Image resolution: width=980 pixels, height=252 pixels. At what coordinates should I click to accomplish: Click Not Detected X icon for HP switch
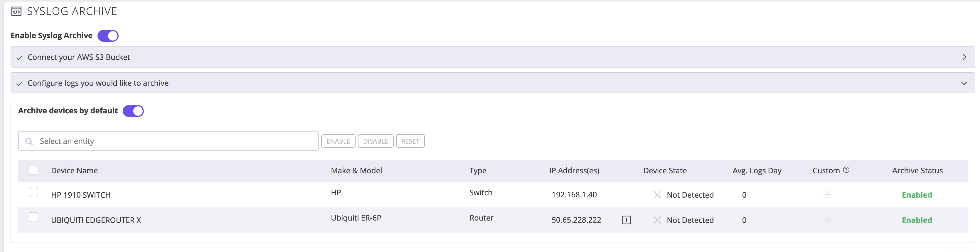(657, 195)
